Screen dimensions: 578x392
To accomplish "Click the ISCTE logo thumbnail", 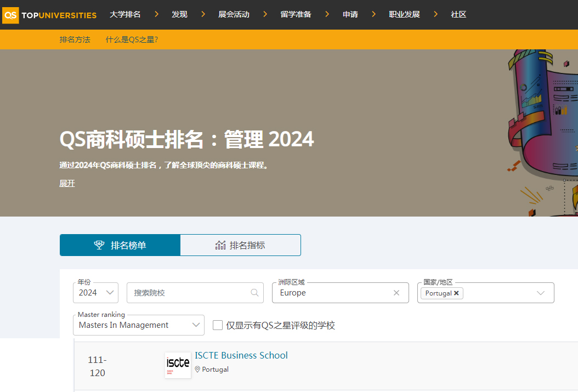I will click(x=178, y=365).
